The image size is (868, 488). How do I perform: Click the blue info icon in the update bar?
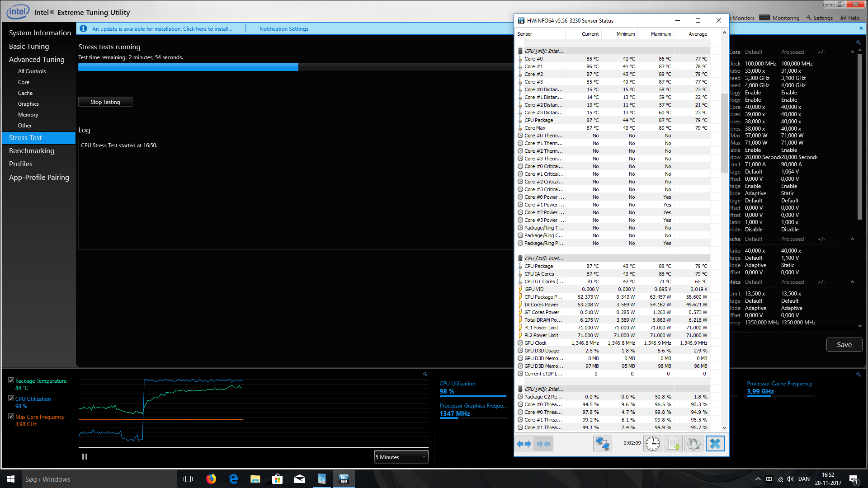(83, 28)
